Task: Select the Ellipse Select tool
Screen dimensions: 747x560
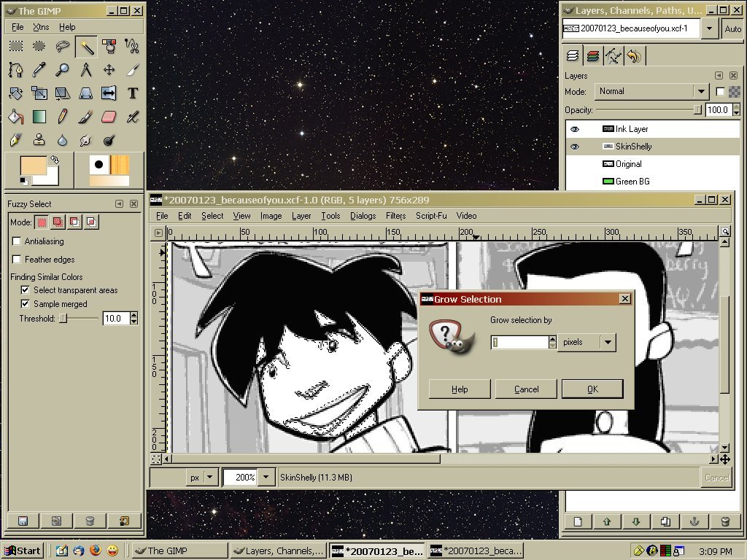Action: click(x=39, y=46)
